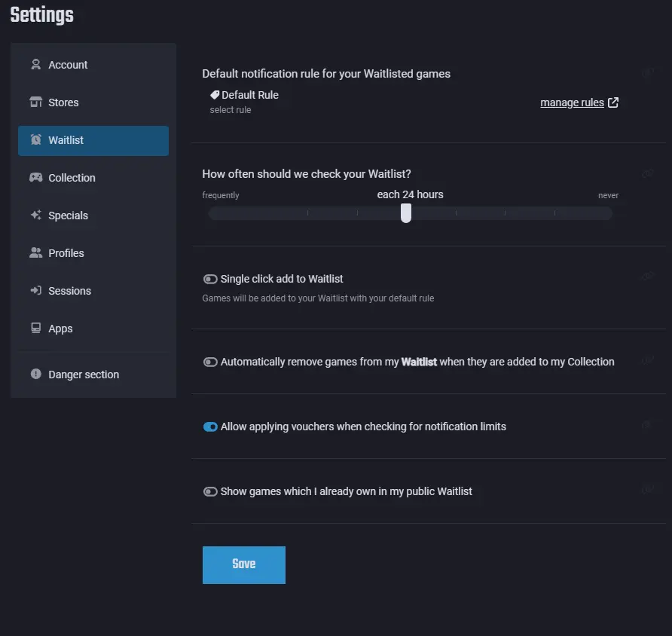Click 'How often should we check your Waitlist?' heading
Image resolution: width=672 pixels, height=636 pixels.
(x=307, y=174)
